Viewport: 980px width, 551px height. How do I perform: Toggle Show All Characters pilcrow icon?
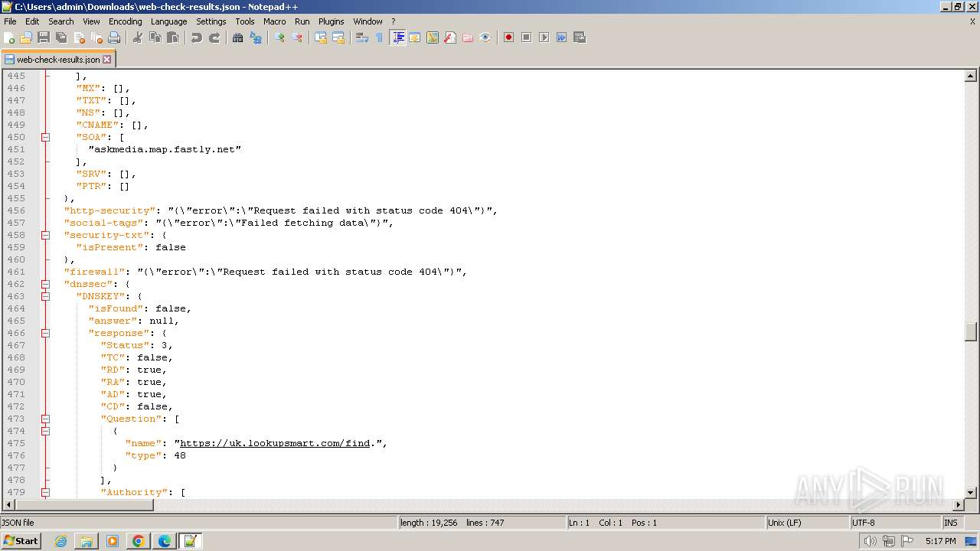[380, 37]
